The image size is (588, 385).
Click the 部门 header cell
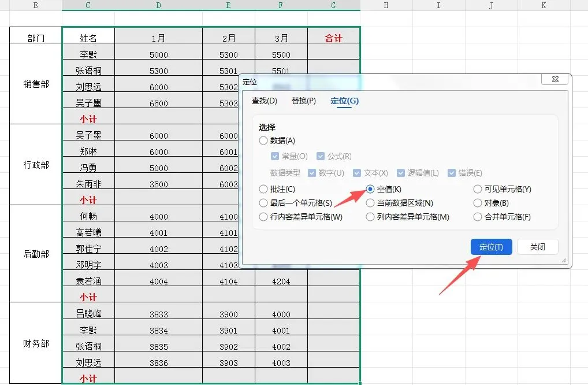tap(36, 35)
